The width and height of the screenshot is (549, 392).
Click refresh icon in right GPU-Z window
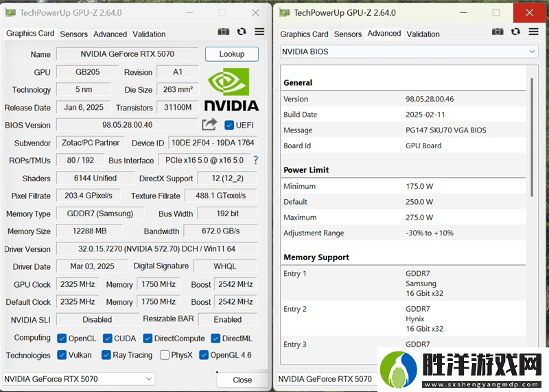coord(516,32)
